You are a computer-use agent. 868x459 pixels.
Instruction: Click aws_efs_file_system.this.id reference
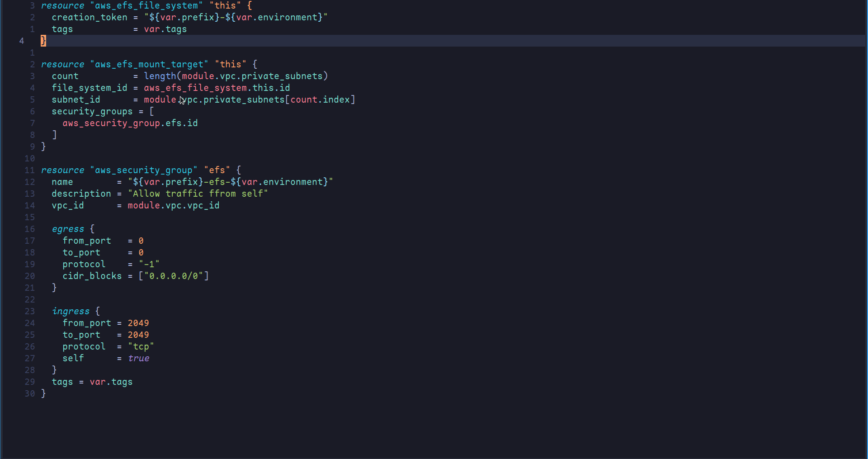tap(217, 88)
